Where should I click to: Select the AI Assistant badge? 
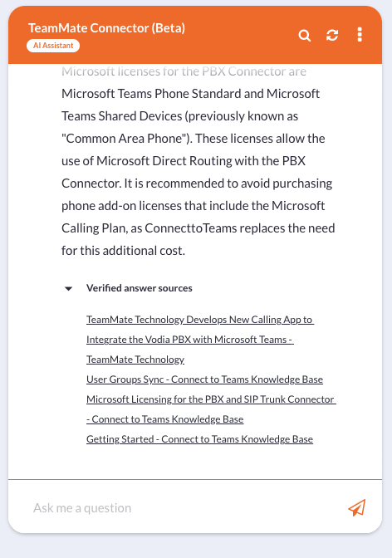tap(53, 46)
